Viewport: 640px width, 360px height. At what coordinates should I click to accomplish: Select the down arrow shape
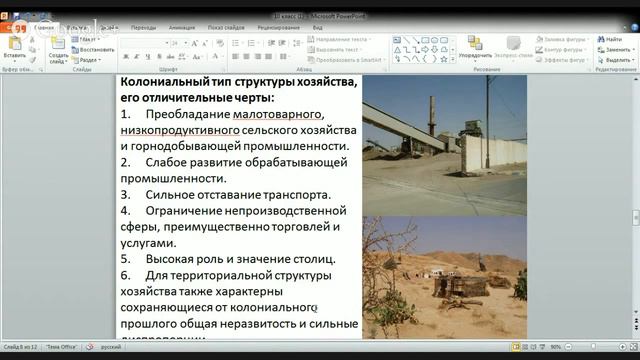coord(434,50)
